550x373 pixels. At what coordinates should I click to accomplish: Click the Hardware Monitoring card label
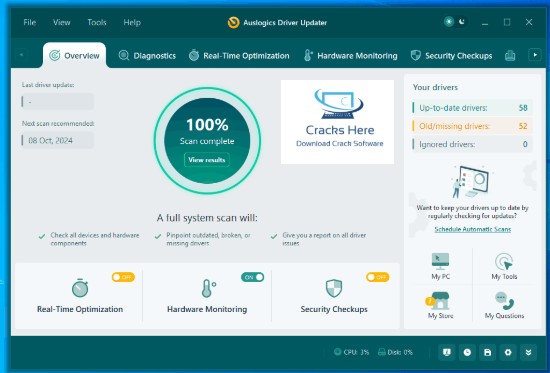click(x=207, y=309)
